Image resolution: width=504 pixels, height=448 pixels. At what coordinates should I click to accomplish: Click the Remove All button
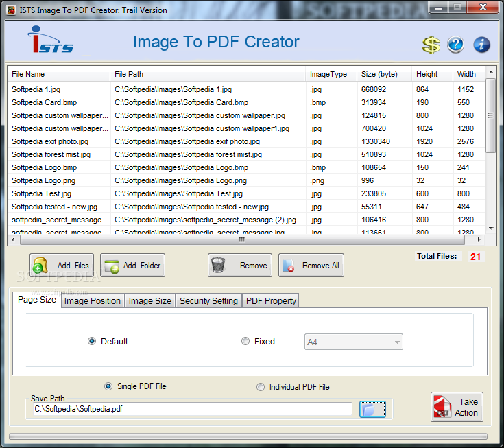(311, 266)
